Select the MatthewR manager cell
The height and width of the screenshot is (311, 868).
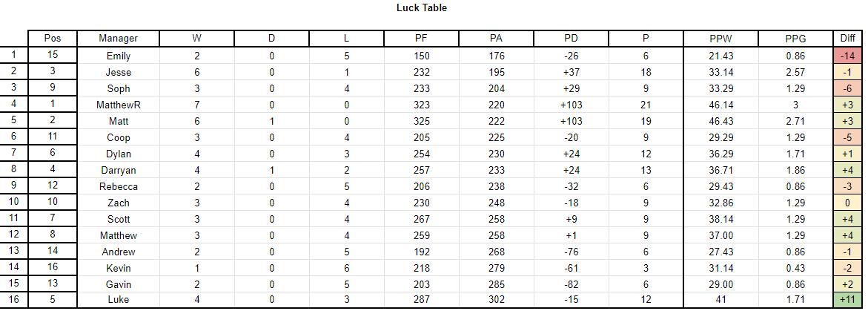click(x=119, y=105)
